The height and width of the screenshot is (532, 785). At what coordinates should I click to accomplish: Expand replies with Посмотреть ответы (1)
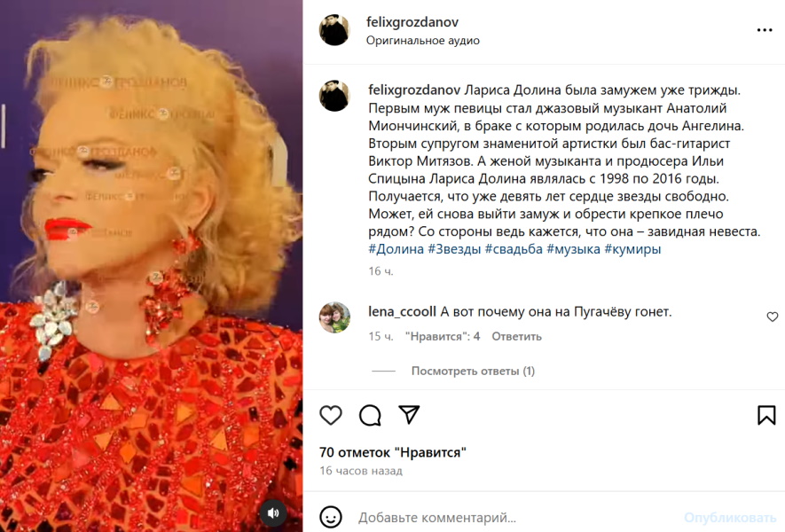tap(473, 371)
